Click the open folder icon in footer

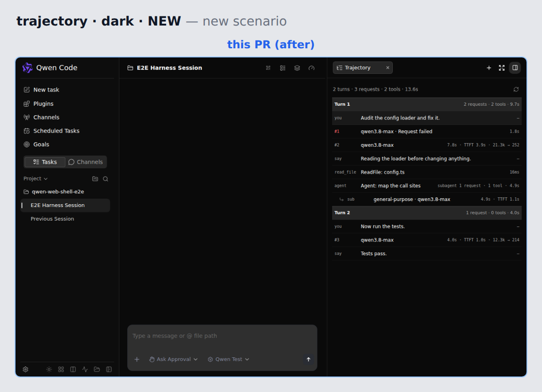click(x=97, y=369)
